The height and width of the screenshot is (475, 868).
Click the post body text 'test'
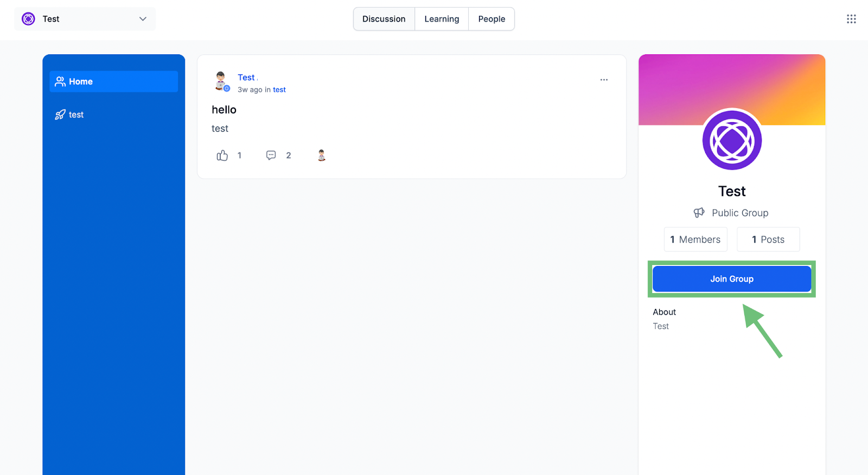coord(220,129)
